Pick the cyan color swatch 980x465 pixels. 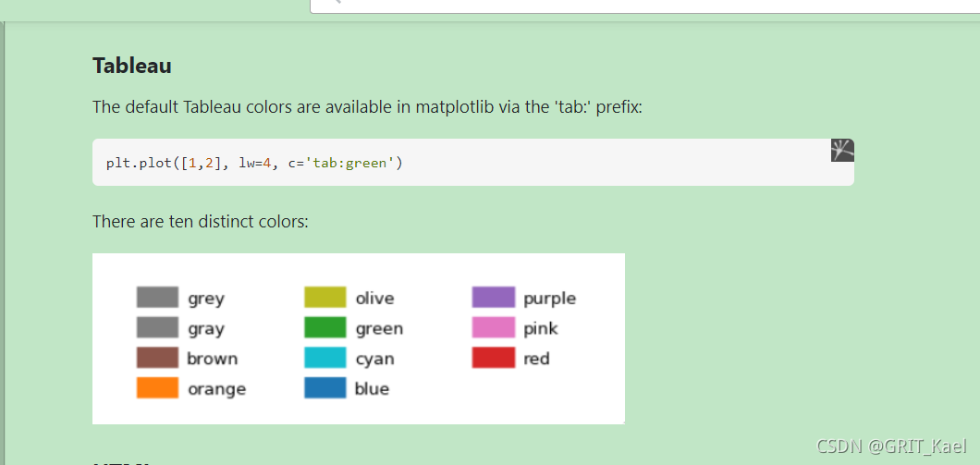point(325,358)
